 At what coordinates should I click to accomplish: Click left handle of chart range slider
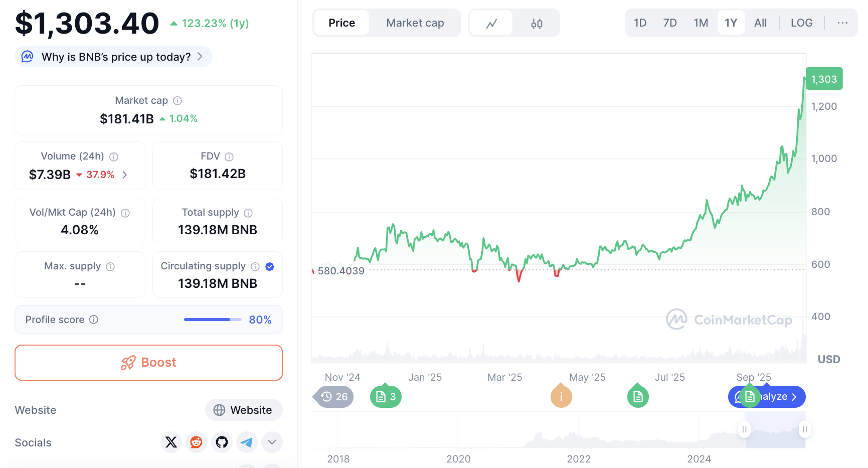point(745,429)
